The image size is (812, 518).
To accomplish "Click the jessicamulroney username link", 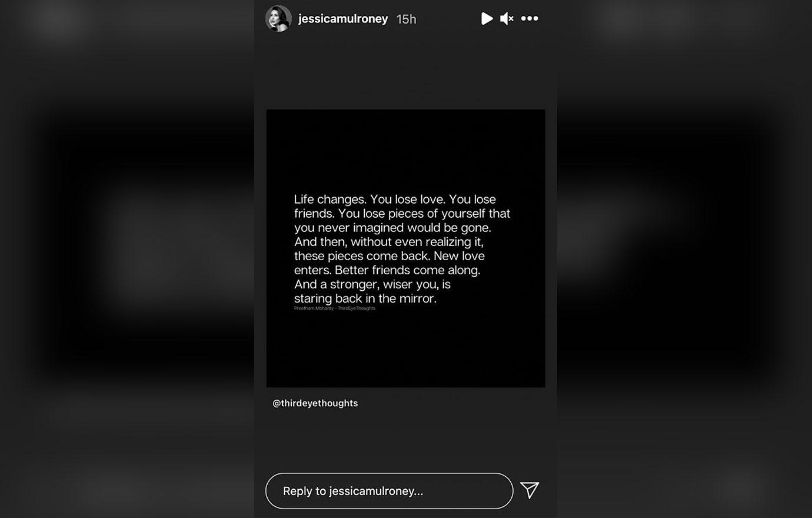I will coord(343,19).
